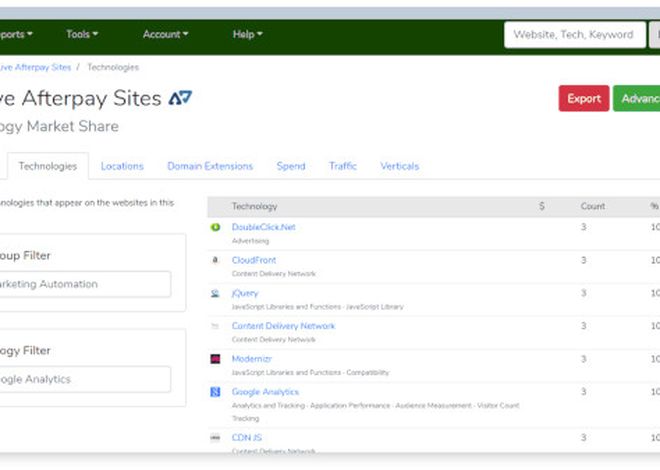Viewport: 660px width, 470px height.
Task: Click the jQuery row icon
Action: tap(215, 293)
